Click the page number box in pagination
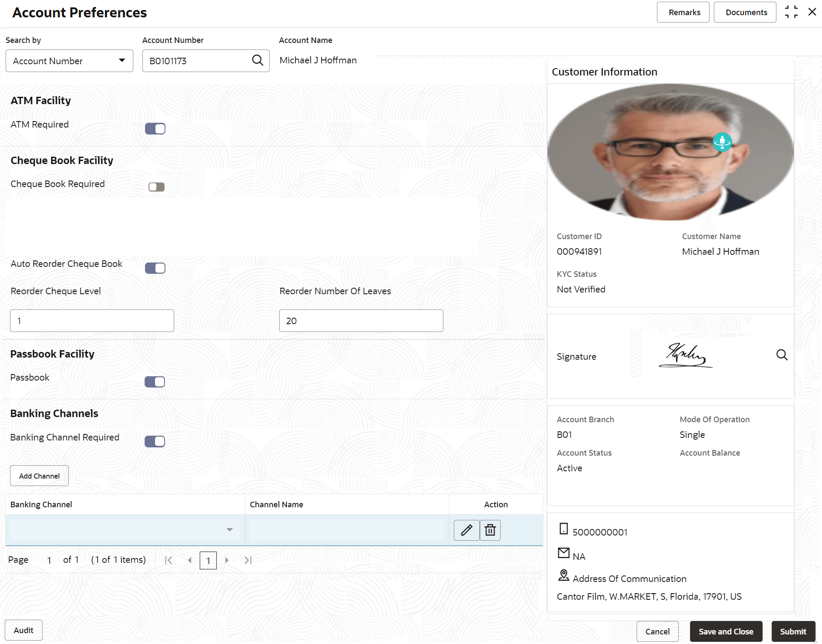The width and height of the screenshot is (822, 644). [x=208, y=560]
